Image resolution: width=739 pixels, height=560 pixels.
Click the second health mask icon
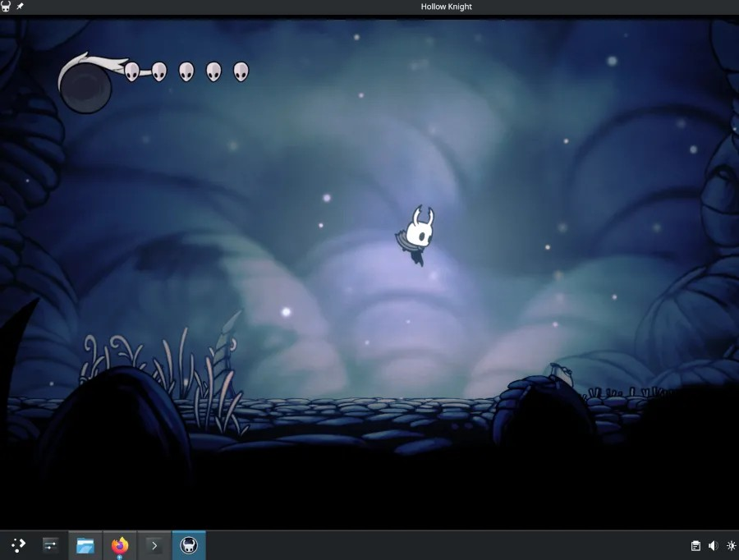(158, 70)
